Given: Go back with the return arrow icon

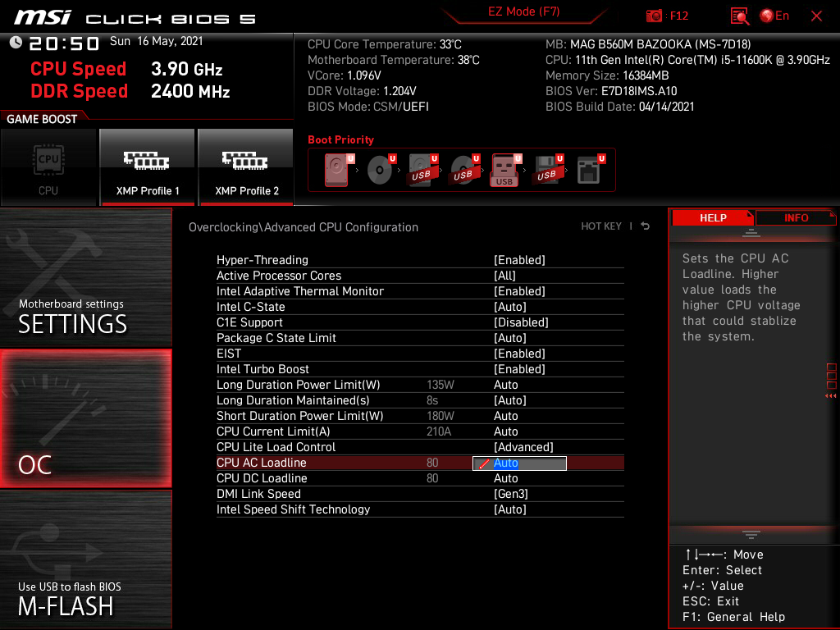Looking at the screenshot, I should click(x=645, y=226).
